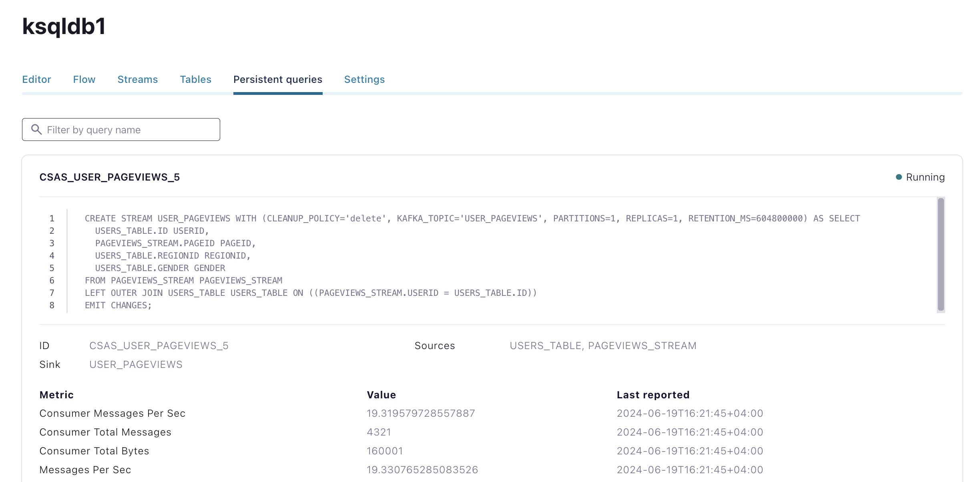Screen dimensions: 980x482
Task: Open the Streams tab
Action: tap(137, 79)
